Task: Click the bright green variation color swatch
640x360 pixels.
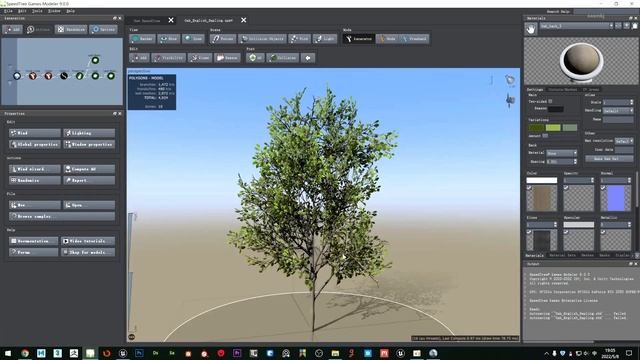Action: click(553, 128)
